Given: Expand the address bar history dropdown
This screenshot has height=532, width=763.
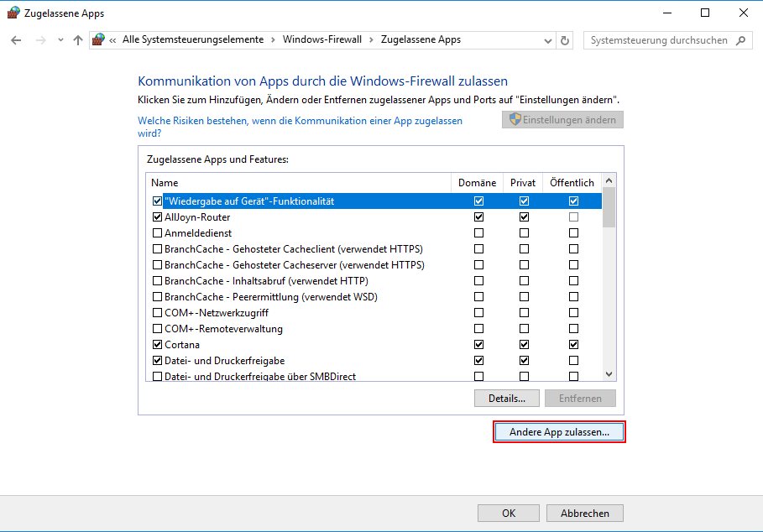Looking at the screenshot, I should (x=548, y=41).
